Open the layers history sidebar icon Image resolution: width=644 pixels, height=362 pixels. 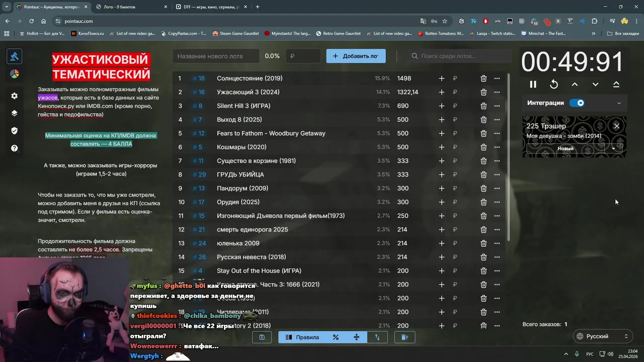tap(14, 113)
